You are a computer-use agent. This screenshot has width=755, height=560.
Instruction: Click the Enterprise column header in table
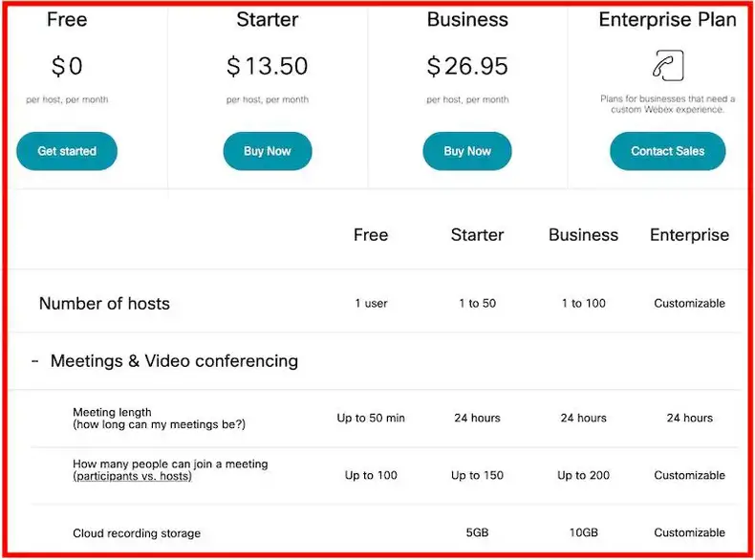(x=689, y=235)
